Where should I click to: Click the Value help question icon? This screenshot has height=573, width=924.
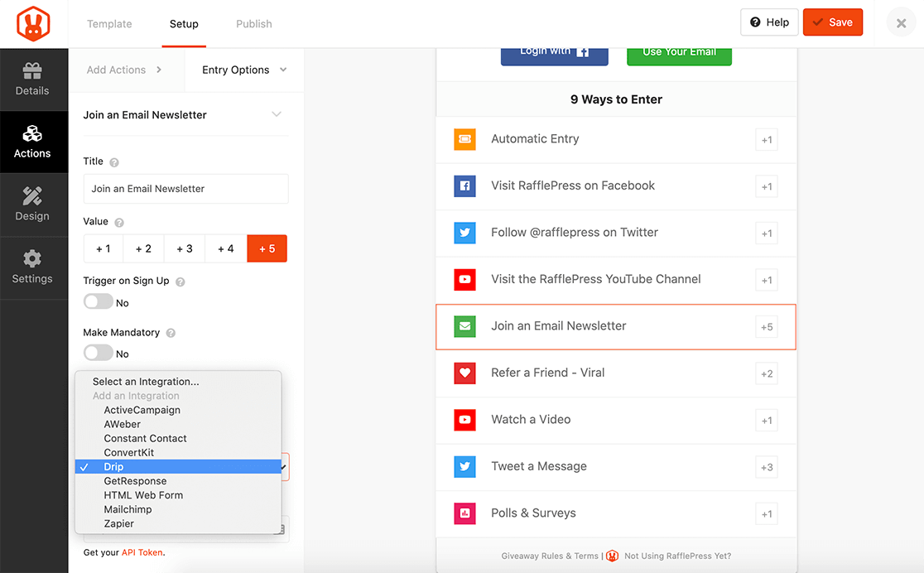119,222
